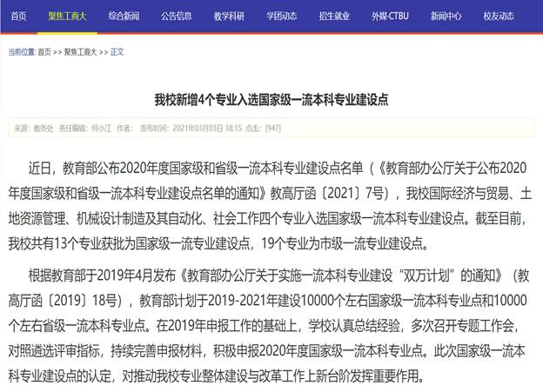
Task: Navigate to 招生就业 page
Action: pyautogui.click(x=336, y=16)
